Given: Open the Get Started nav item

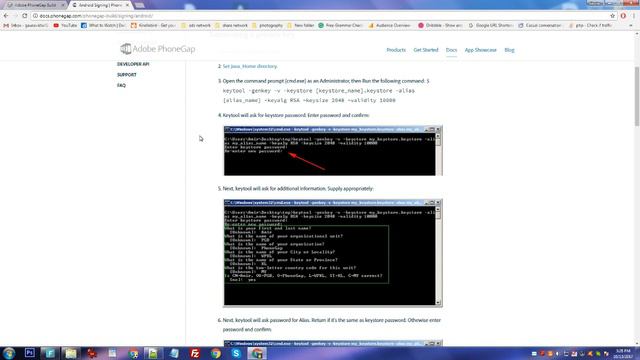Looking at the screenshot, I should click(425, 50).
